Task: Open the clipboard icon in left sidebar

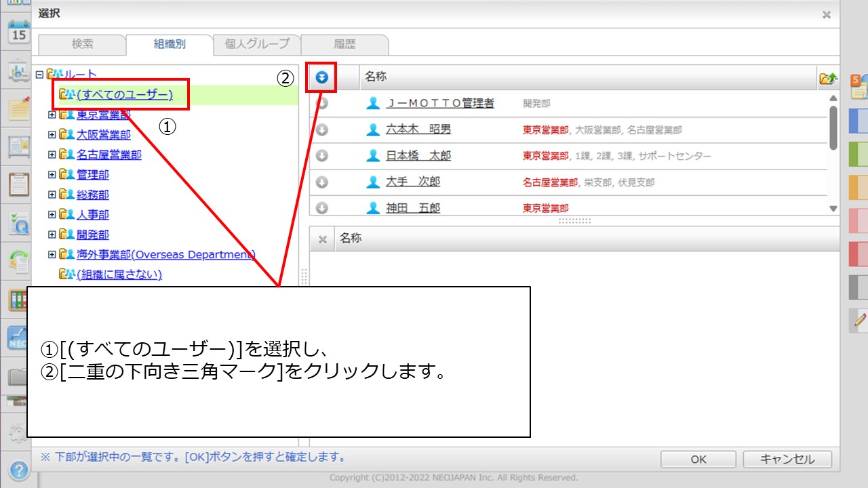Action: pyautogui.click(x=18, y=184)
